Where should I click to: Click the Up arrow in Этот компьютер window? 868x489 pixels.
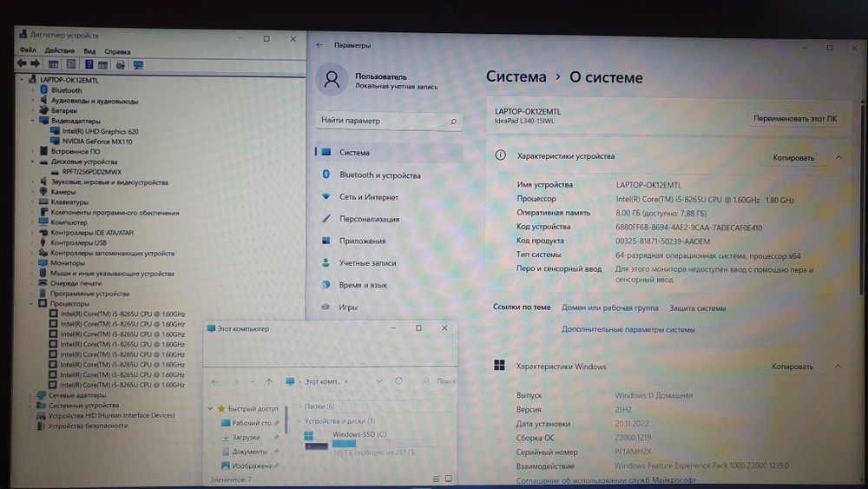268,381
